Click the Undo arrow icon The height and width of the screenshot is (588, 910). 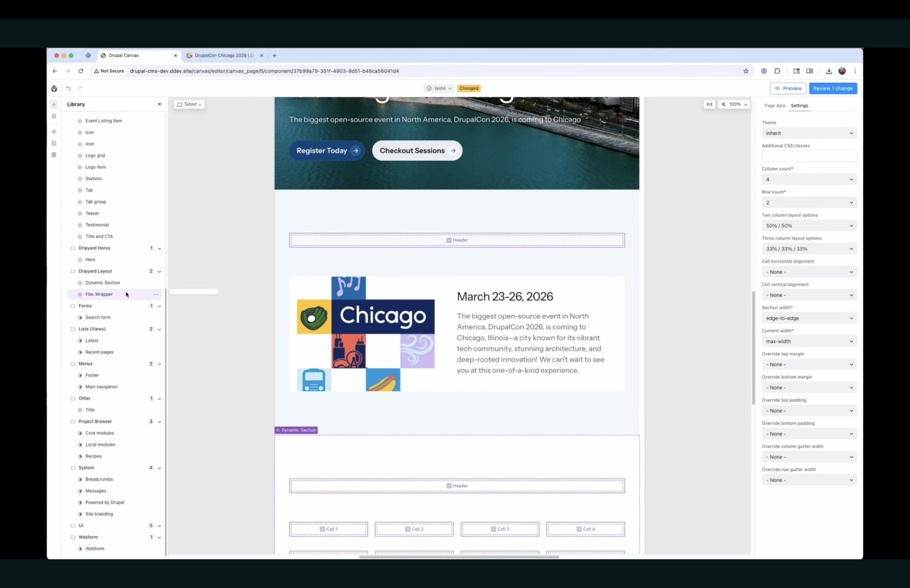68,88
